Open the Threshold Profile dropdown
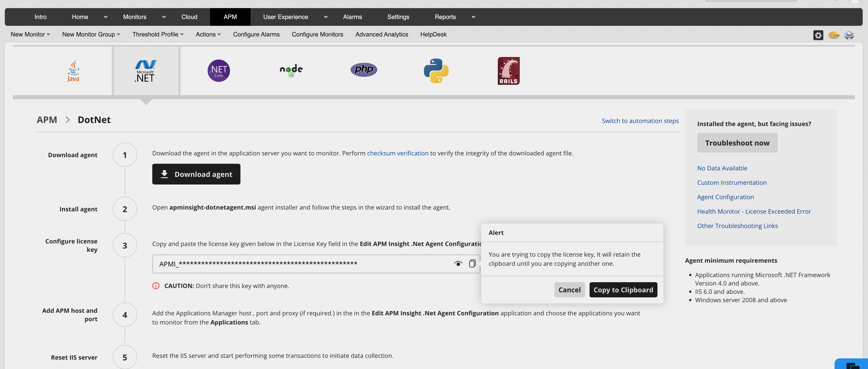The height and width of the screenshot is (369, 868). (158, 34)
